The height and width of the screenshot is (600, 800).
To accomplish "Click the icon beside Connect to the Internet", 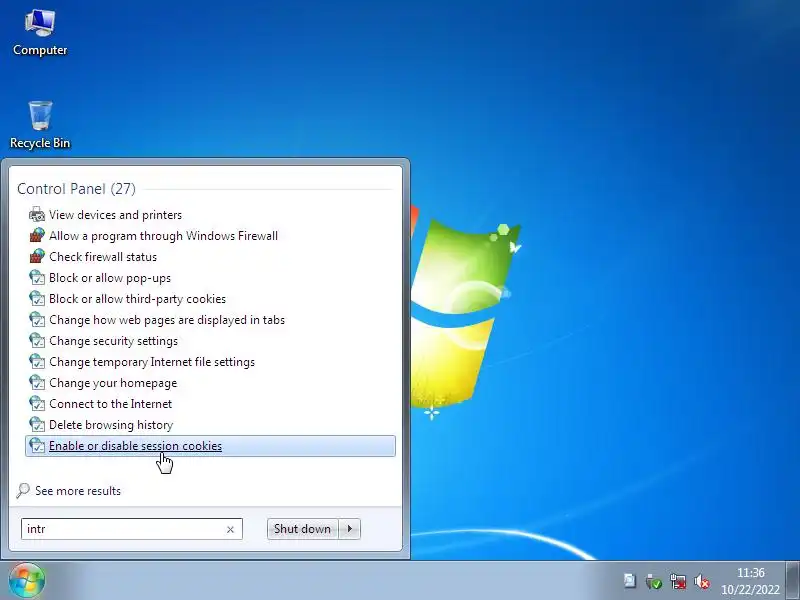I will pos(37,403).
